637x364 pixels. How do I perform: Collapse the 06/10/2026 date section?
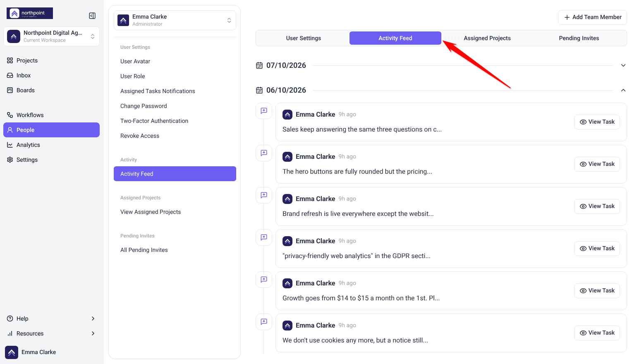(x=623, y=90)
